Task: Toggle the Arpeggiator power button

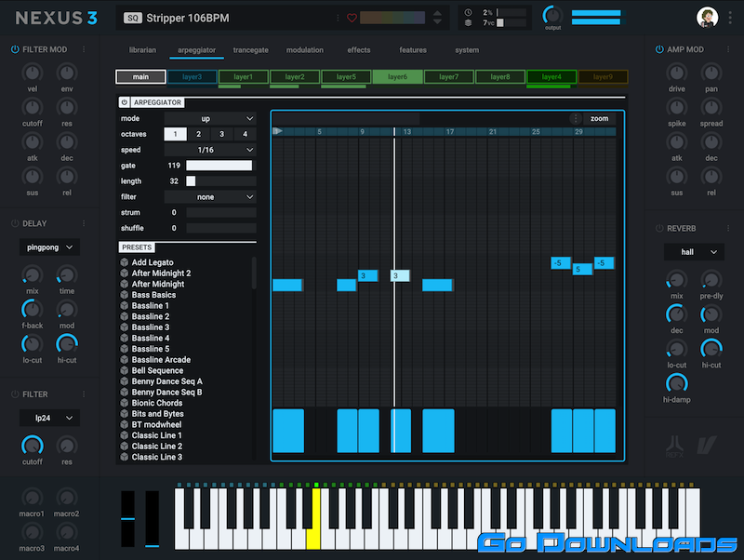Action: [125, 102]
